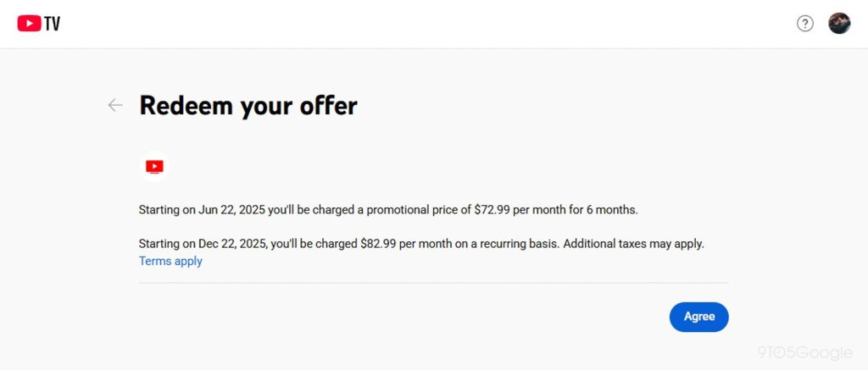
Task: Click the YouTube TV logo in header
Action: point(39,24)
